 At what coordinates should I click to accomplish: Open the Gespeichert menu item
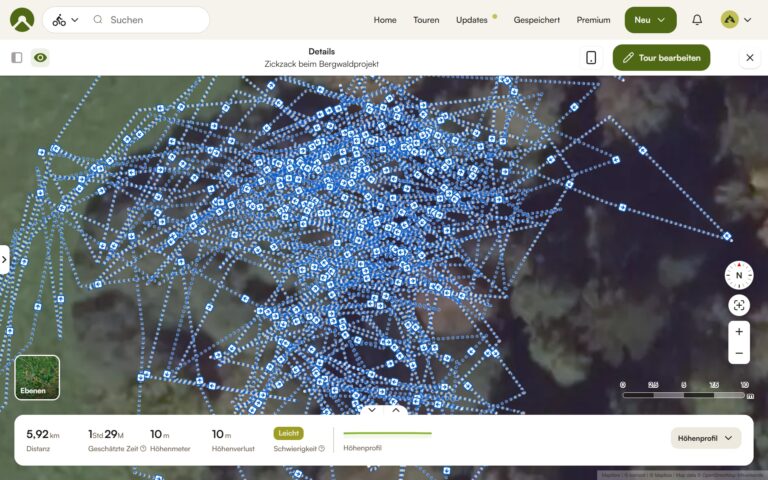537,20
